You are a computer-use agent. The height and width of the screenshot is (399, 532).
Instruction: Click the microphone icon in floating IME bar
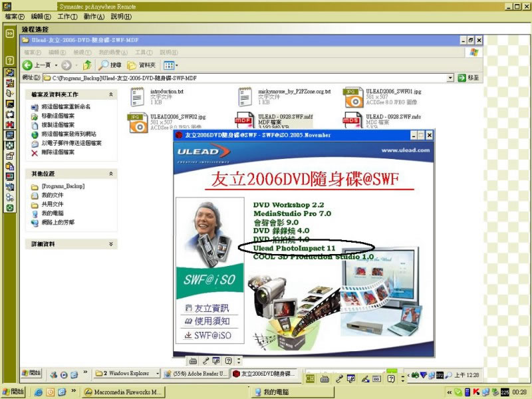click(x=205, y=361)
